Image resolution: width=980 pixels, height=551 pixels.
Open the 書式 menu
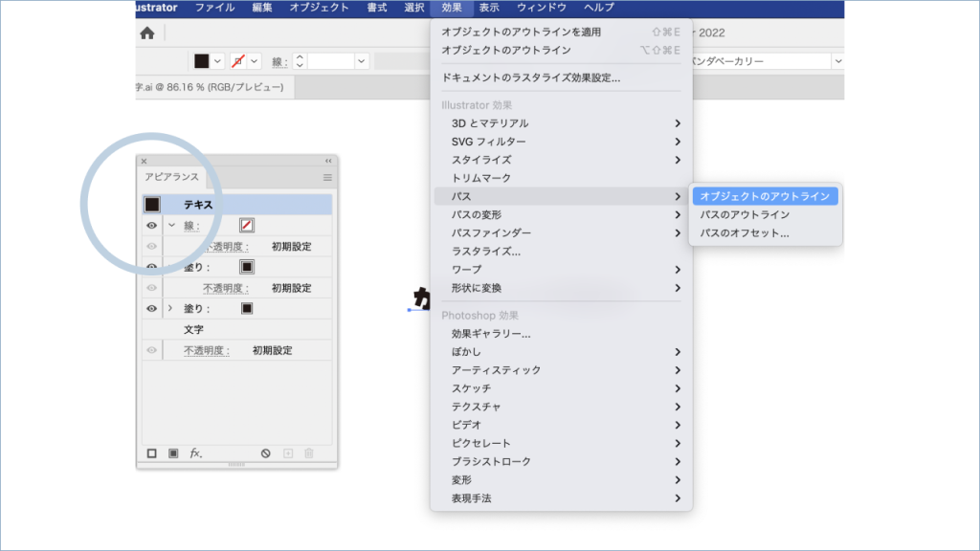pos(377,8)
